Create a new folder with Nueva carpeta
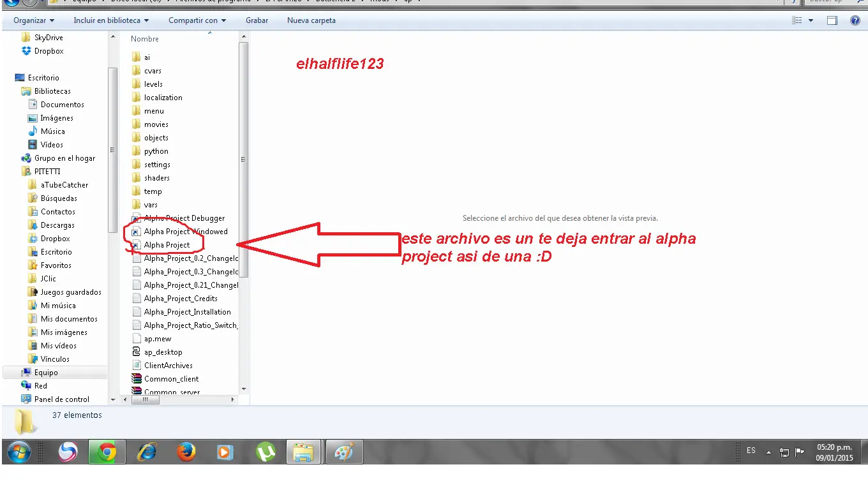Image resolution: width=868 pixels, height=490 pixels. pyautogui.click(x=311, y=20)
